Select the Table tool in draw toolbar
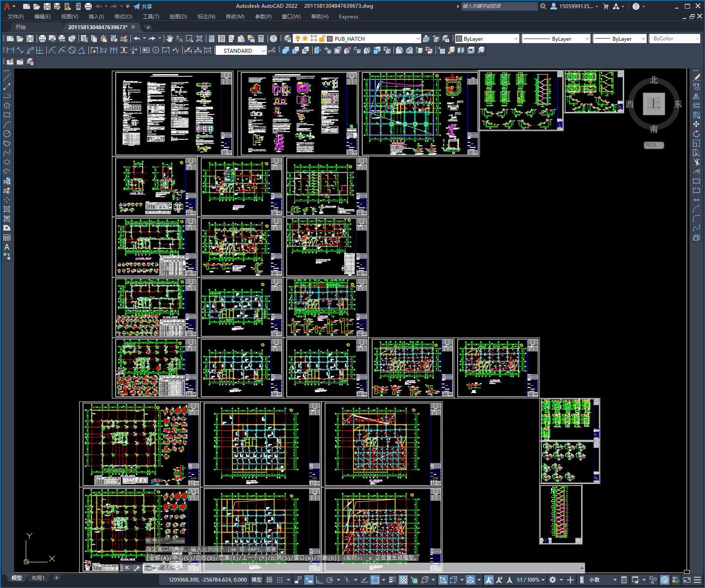Screen dimensions: 705x588 7,238
